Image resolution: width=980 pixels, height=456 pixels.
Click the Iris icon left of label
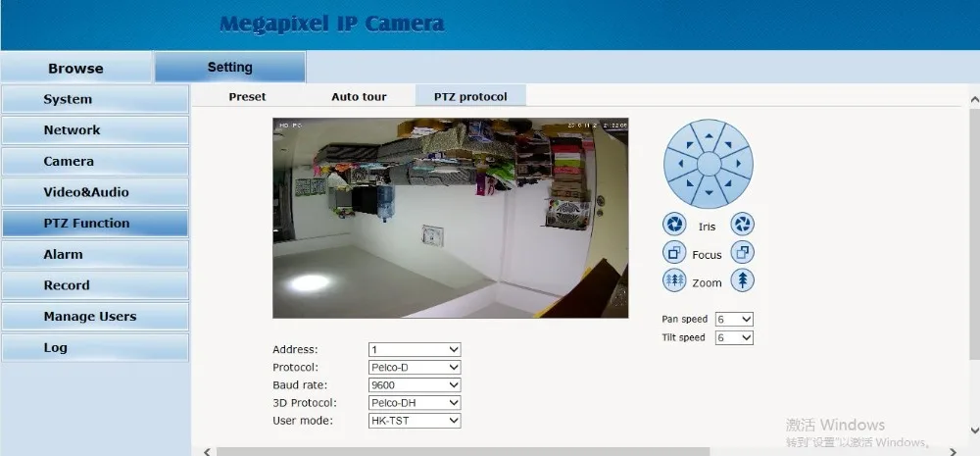click(674, 224)
